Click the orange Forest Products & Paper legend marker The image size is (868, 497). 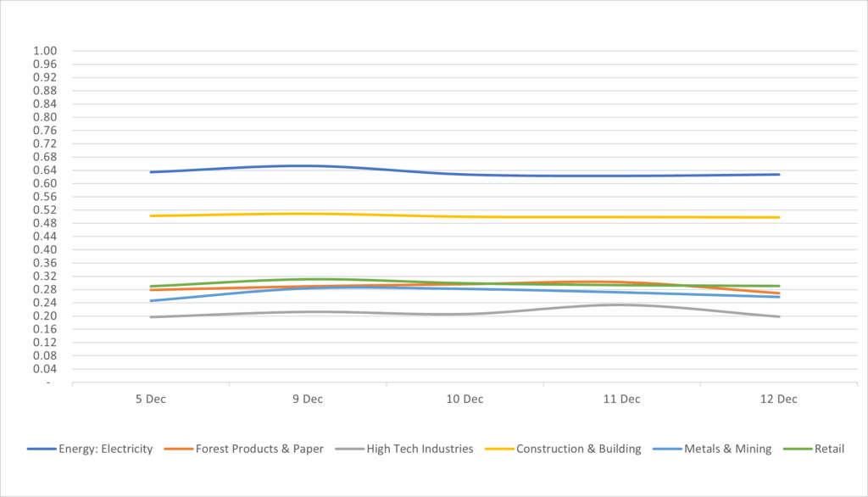(178, 449)
